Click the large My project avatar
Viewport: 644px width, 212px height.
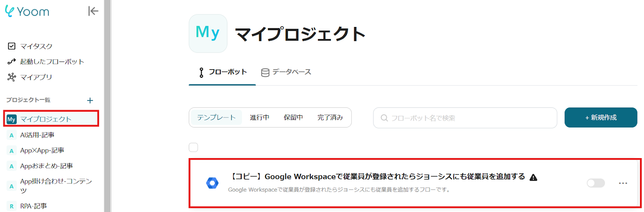[x=208, y=33]
